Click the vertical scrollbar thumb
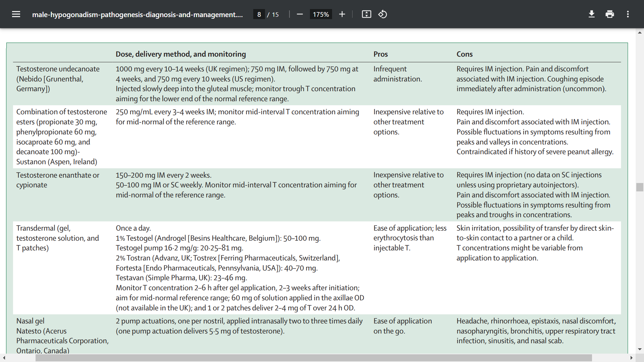The height and width of the screenshot is (362, 644). 640,187
